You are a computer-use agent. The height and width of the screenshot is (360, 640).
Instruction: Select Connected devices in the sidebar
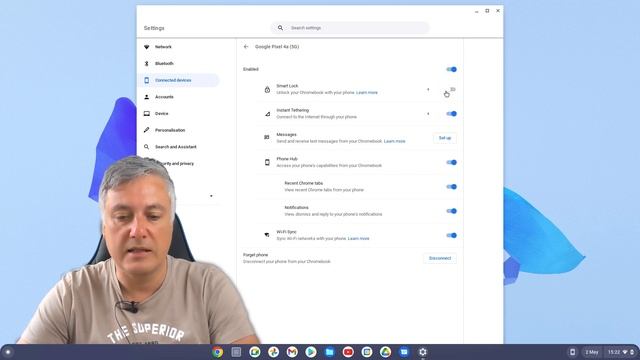[178, 80]
